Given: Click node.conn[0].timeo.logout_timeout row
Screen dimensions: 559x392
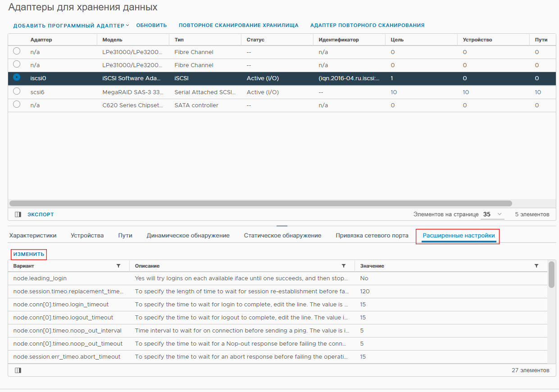Looking at the screenshot, I should coord(277,318).
